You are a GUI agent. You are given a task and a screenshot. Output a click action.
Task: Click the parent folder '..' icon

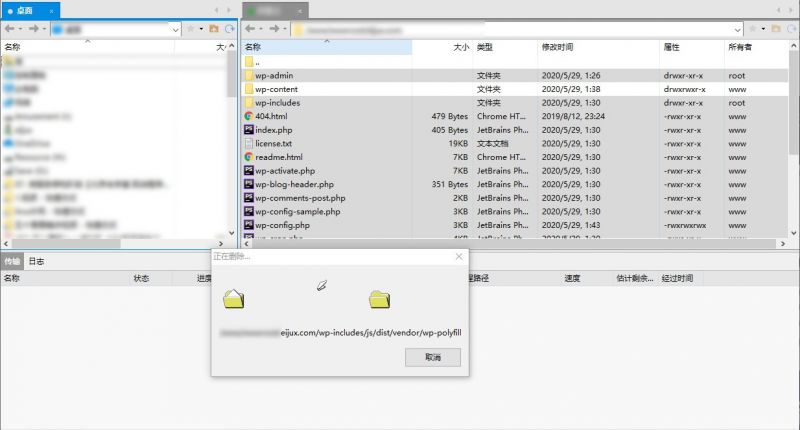249,62
